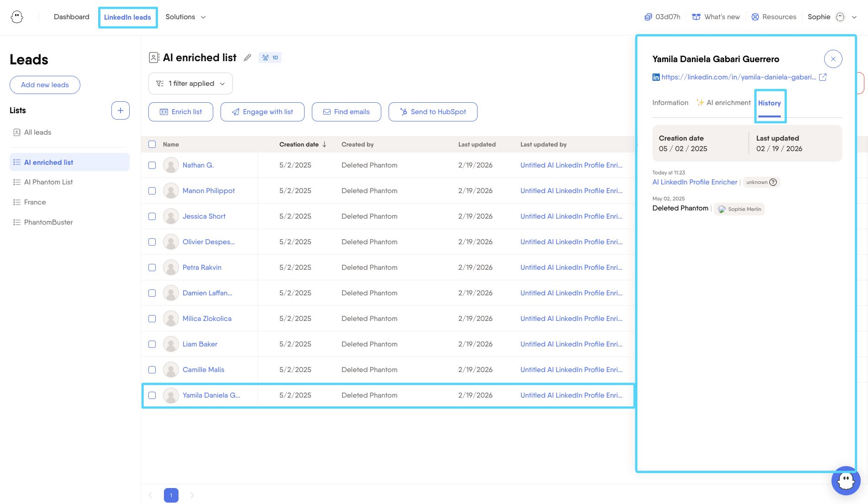The width and height of the screenshot is (868, 504).
Task: Expand the Sophie account menu chevron
Action: [x=854, y=17]
